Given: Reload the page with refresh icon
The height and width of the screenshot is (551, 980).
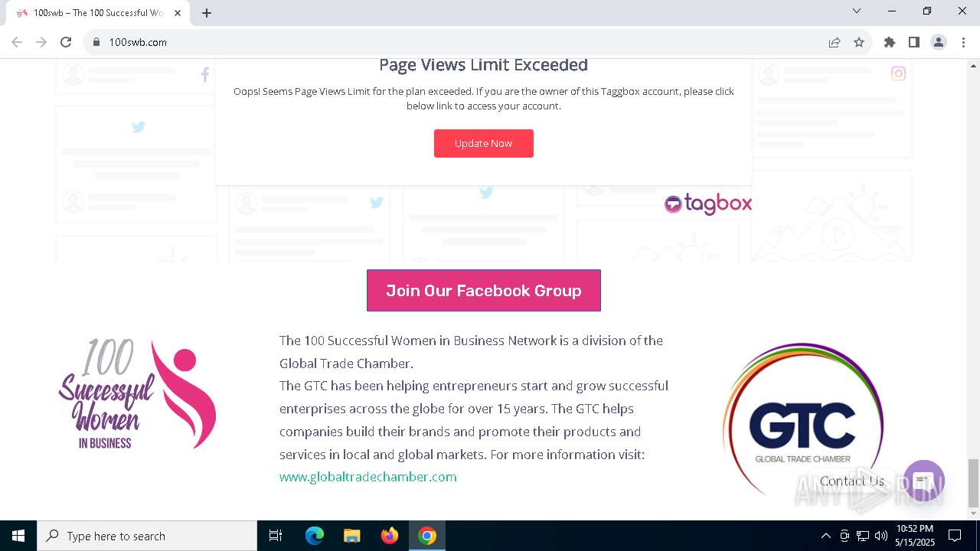Looking at the screenshot, I should 66,42.
